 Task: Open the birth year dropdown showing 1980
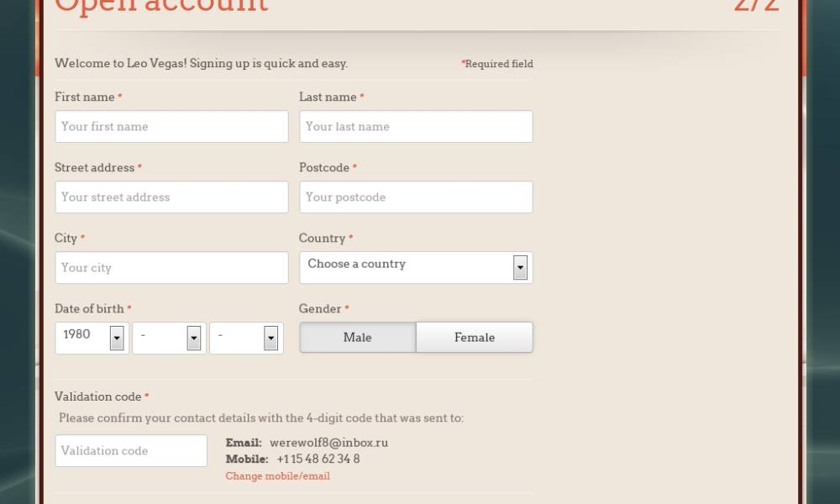[x=92, y=338]
